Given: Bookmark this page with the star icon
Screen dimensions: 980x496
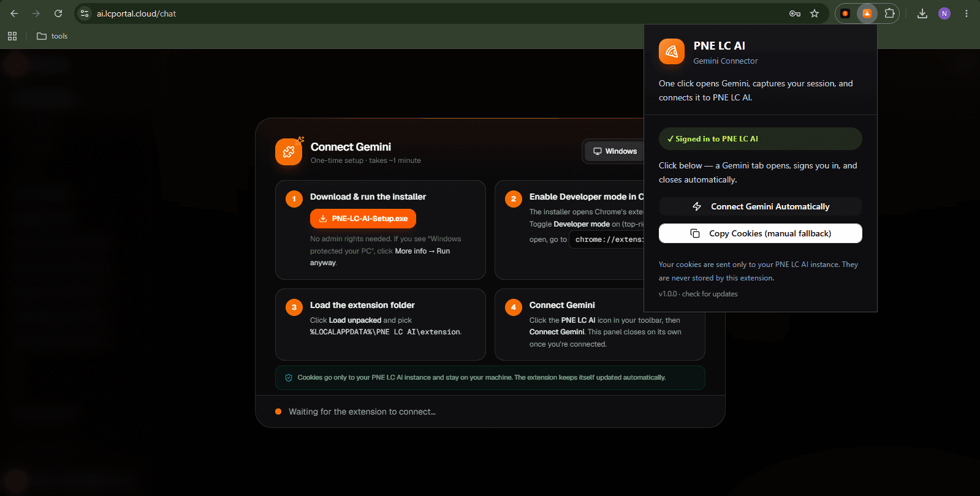Looking at the screenshot, I should coord(815,13).
